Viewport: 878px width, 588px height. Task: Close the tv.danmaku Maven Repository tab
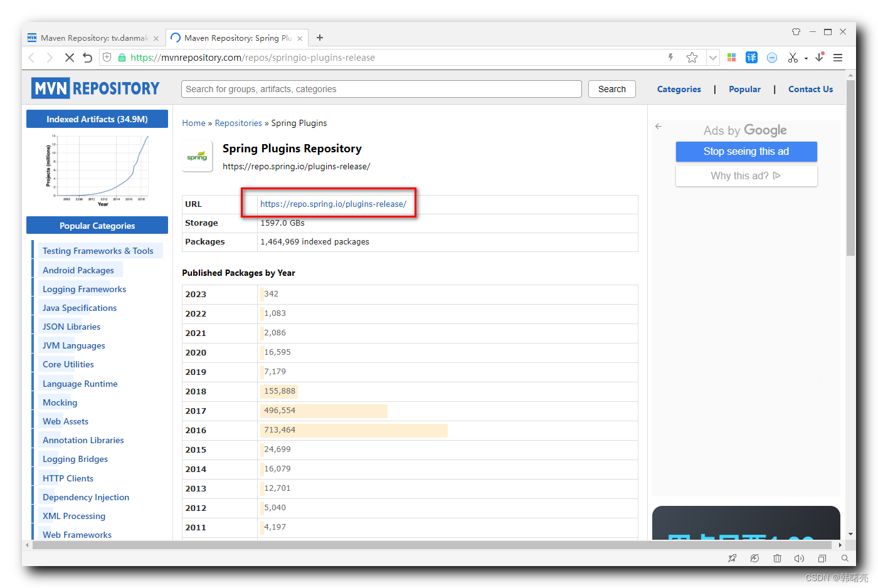tap(156, 38)
